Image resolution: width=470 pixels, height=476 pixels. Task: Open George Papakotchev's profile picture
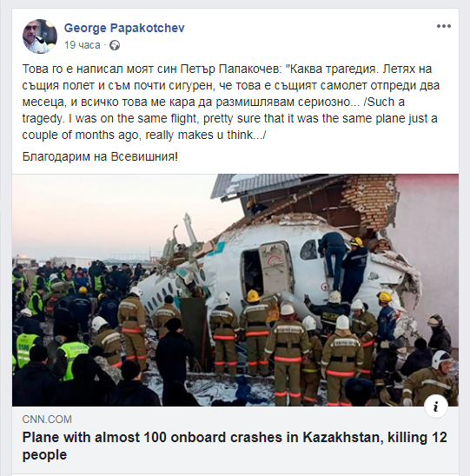click(40, 36)
